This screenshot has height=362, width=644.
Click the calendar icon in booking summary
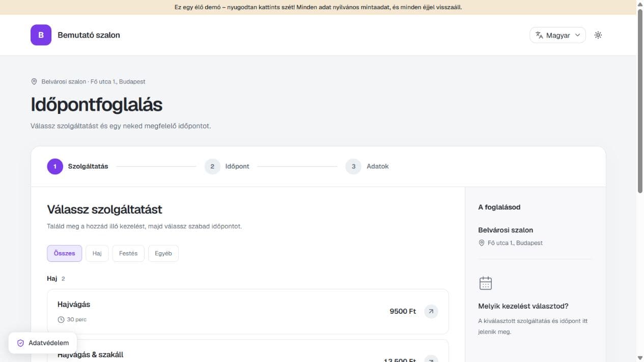tap(486, 283)
